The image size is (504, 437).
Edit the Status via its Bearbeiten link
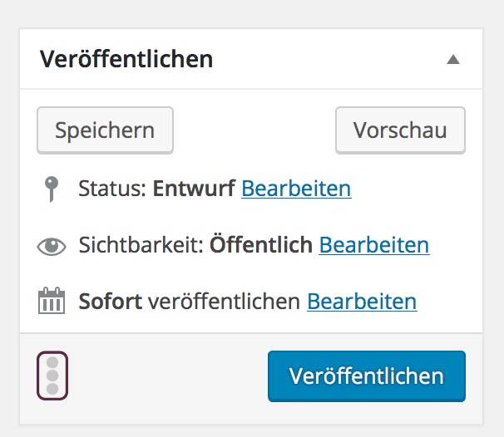point(296,189)
